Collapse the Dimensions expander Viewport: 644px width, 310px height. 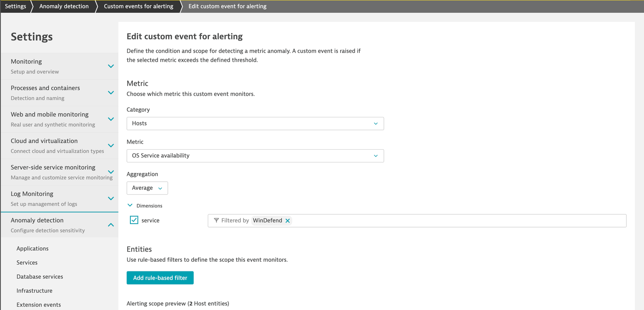click(x=130, y=205)
